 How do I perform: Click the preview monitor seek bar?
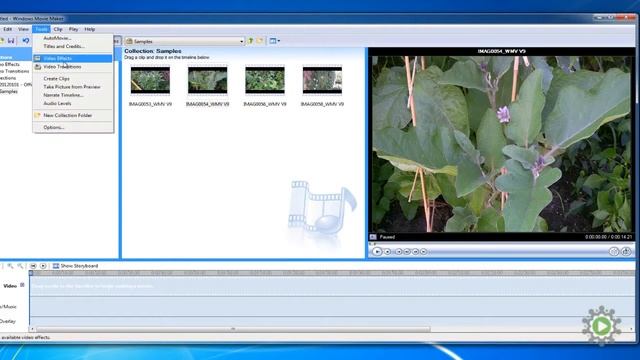coord(502,244)
